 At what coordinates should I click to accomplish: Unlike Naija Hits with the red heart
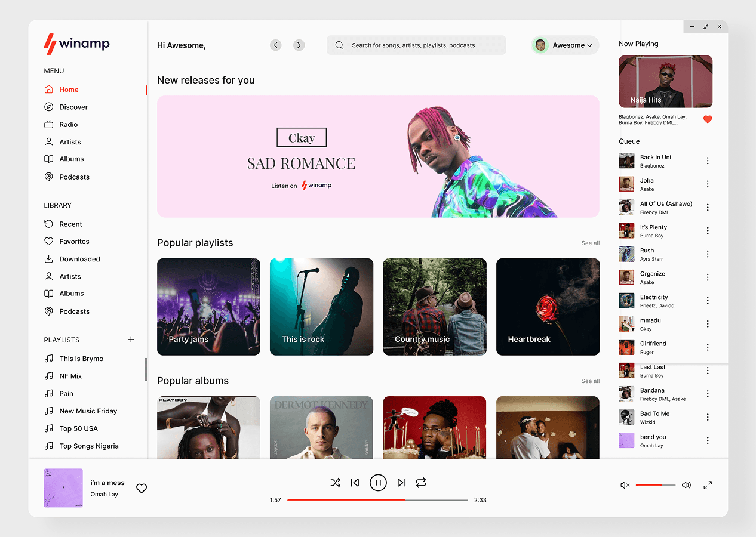point(708,119)
